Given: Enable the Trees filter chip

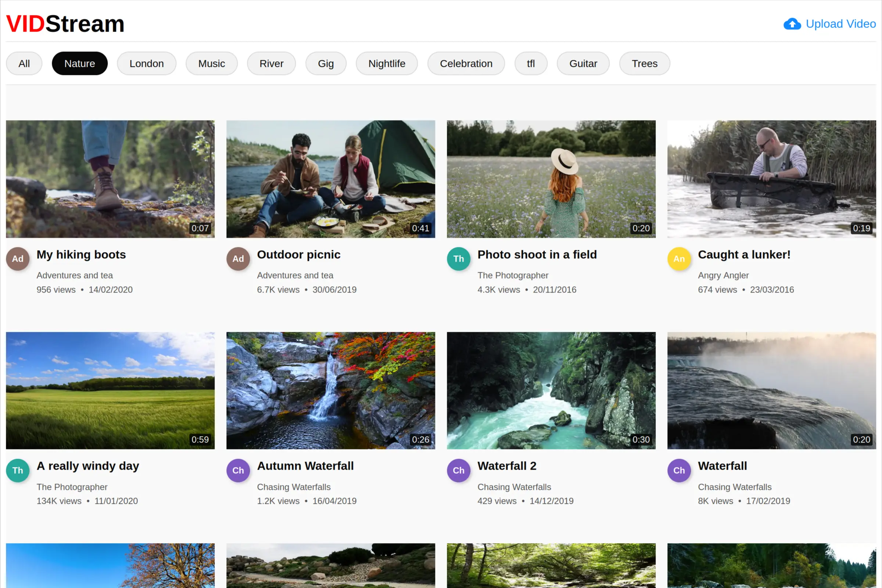Looking at the screenshot, I should 644,63.
